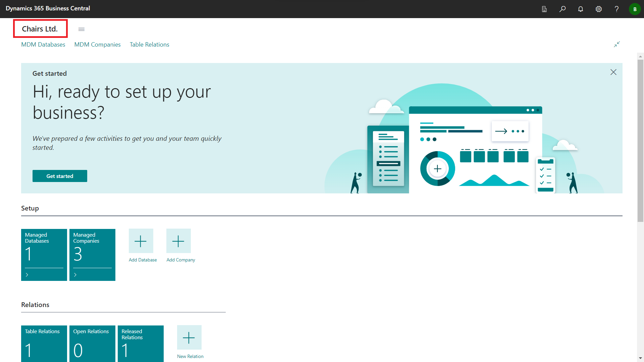Click the scrollbar down arrow
The height and width of the screenshot is (362, 644).
pos(640,358)
